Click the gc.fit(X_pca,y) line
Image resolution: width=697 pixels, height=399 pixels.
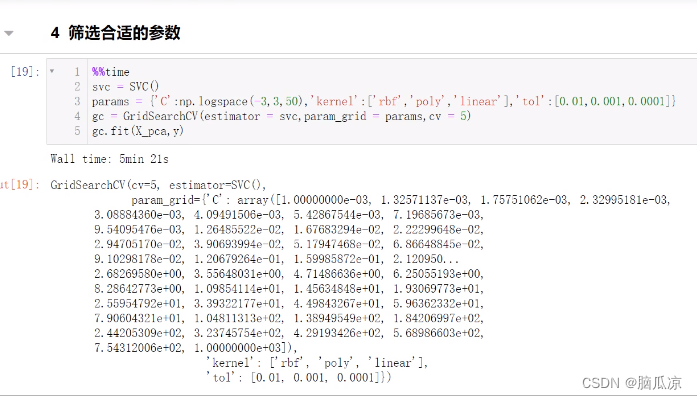click(138, 131)
